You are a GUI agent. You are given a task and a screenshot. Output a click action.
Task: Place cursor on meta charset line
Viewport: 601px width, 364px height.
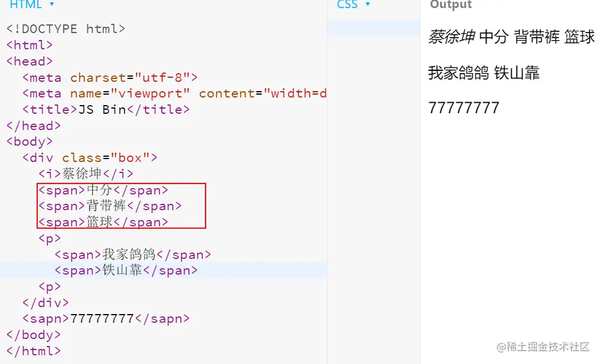click(x=110, y=77)
